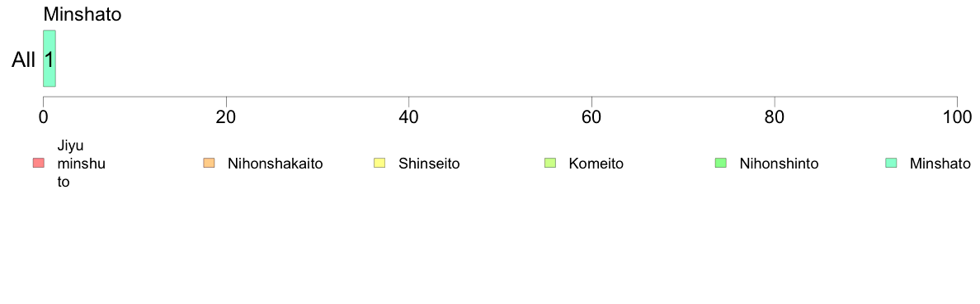Select the Nihonshinto legend label

(779, 164)
